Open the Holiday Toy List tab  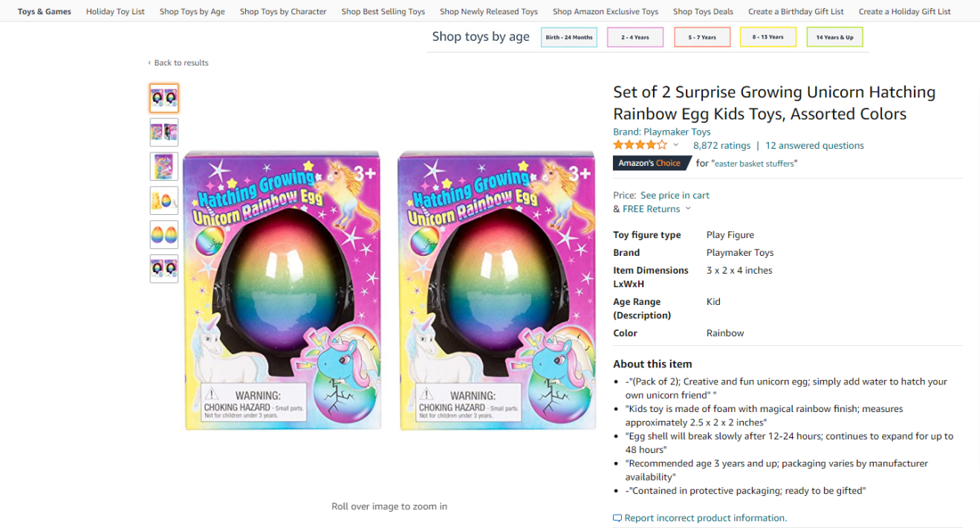coord(115,11)
